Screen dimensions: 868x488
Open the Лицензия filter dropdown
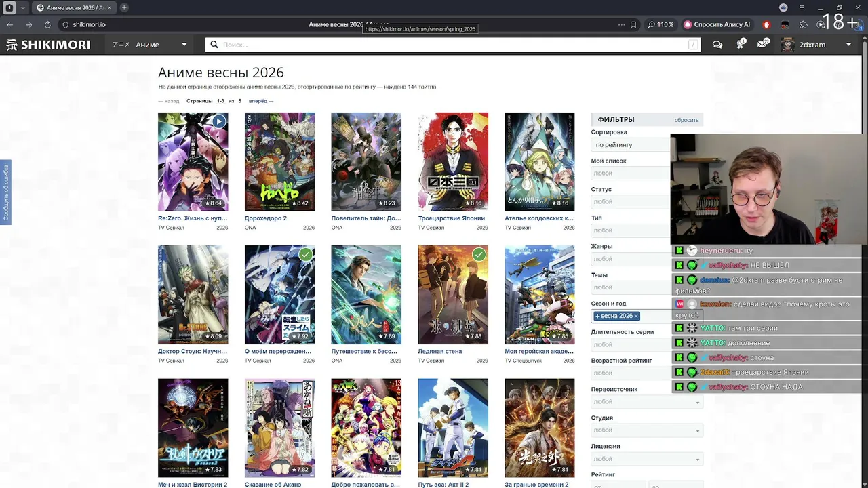point(647,459)
